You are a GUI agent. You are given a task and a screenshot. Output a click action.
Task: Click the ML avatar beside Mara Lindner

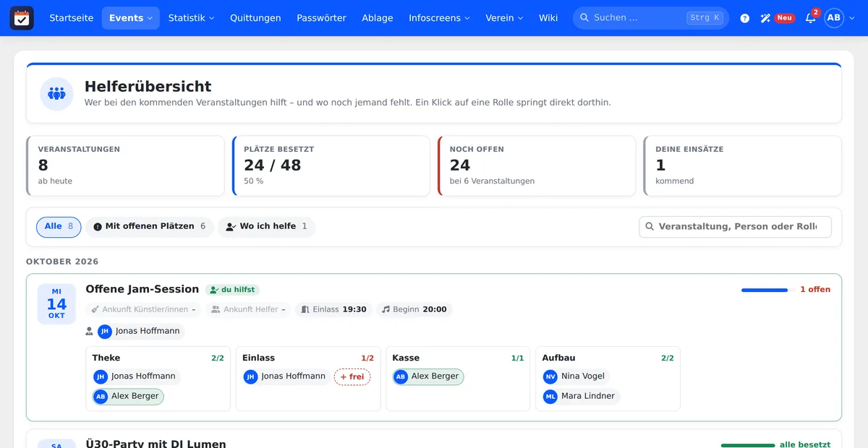click(550, 397)
